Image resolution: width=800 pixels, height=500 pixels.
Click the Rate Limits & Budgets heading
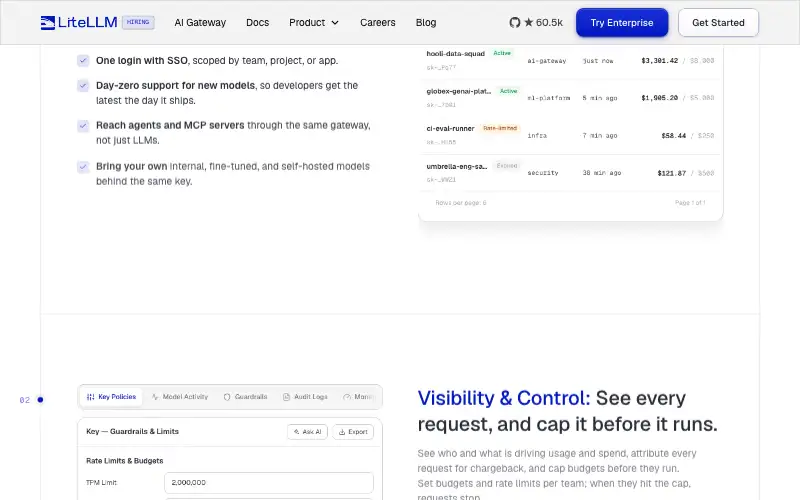(x=124, y=461)
